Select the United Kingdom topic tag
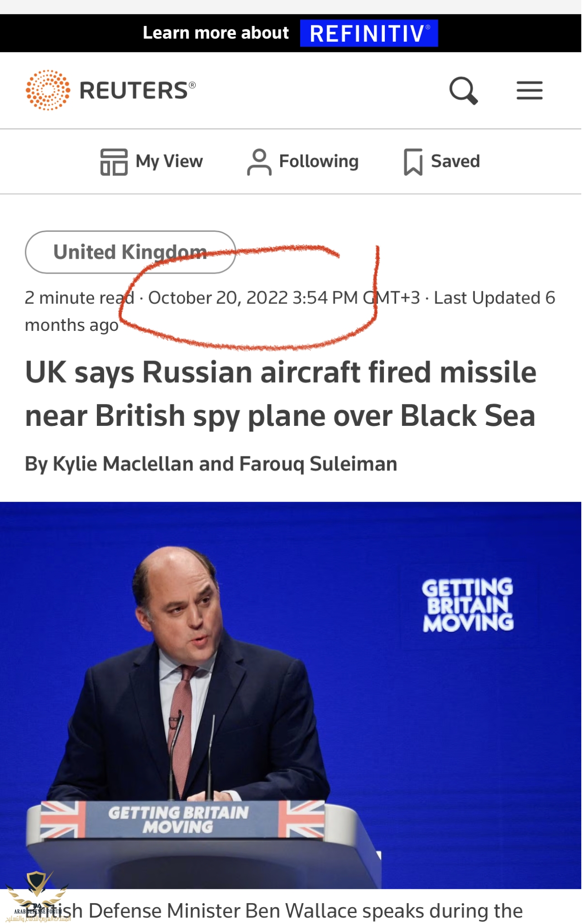584x924 pixels. pos(130,252)
